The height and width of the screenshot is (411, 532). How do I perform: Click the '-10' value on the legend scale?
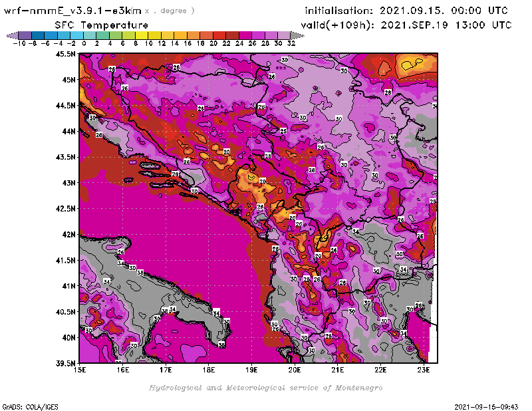(19, 43)
